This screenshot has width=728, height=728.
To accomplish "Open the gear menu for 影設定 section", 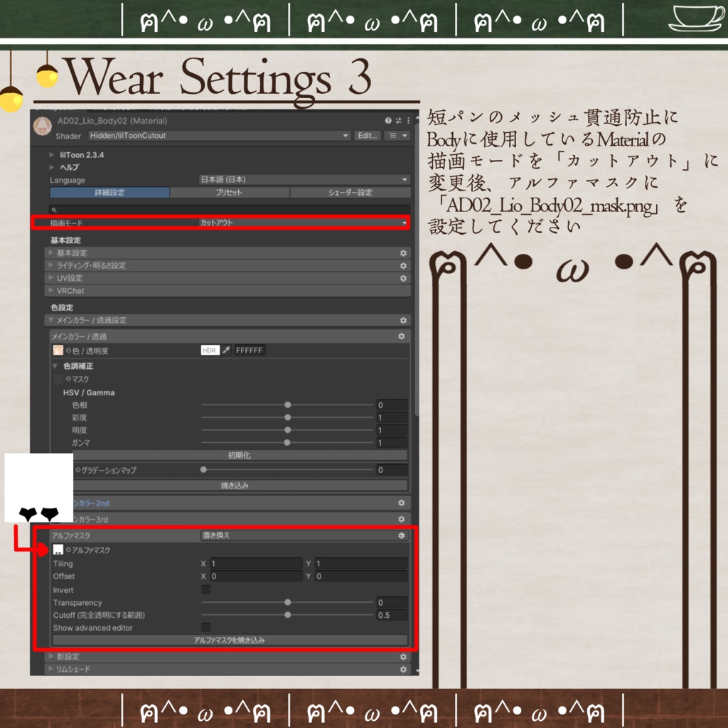I will coord(403,657).
